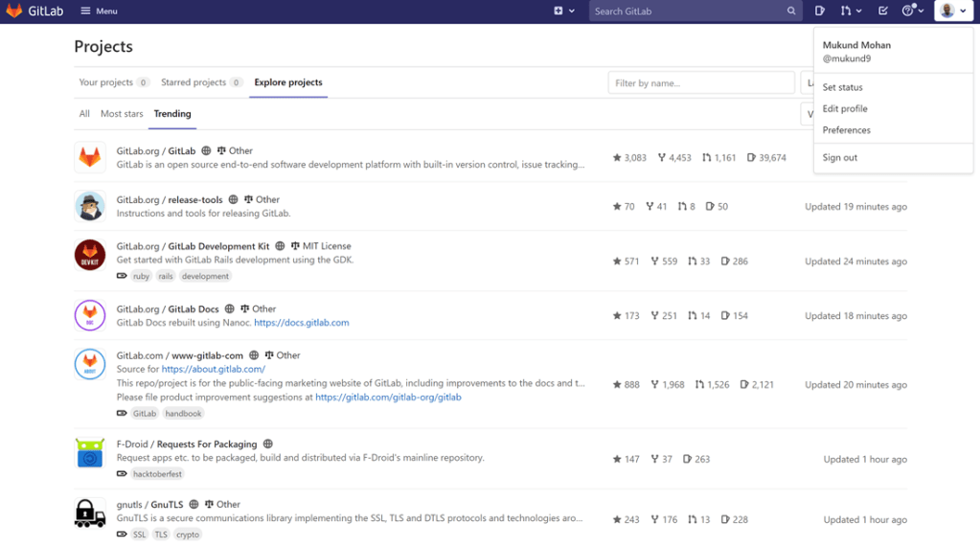Click the Filter by name input field
Image resolution: width=980 pixels, height=547 pixels.
(700, 83)
